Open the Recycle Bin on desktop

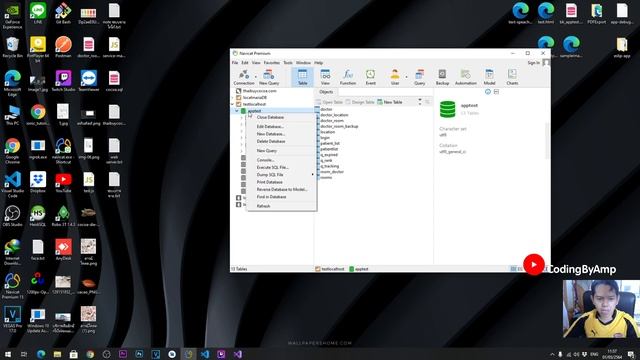coord(13,47)
